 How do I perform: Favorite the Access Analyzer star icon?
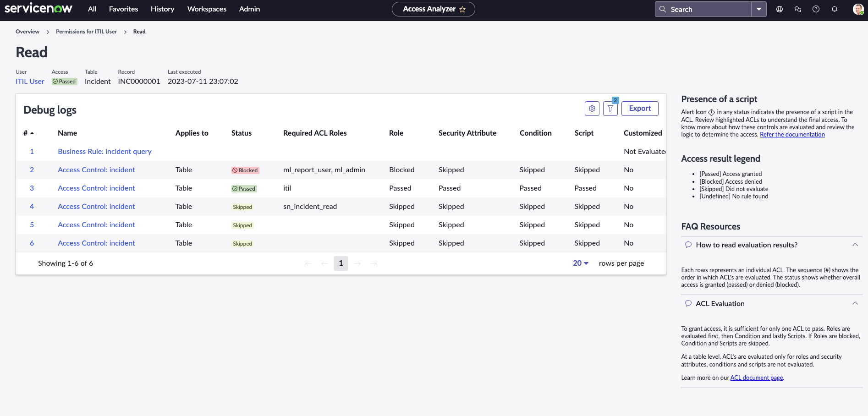(x=463, y=9)
